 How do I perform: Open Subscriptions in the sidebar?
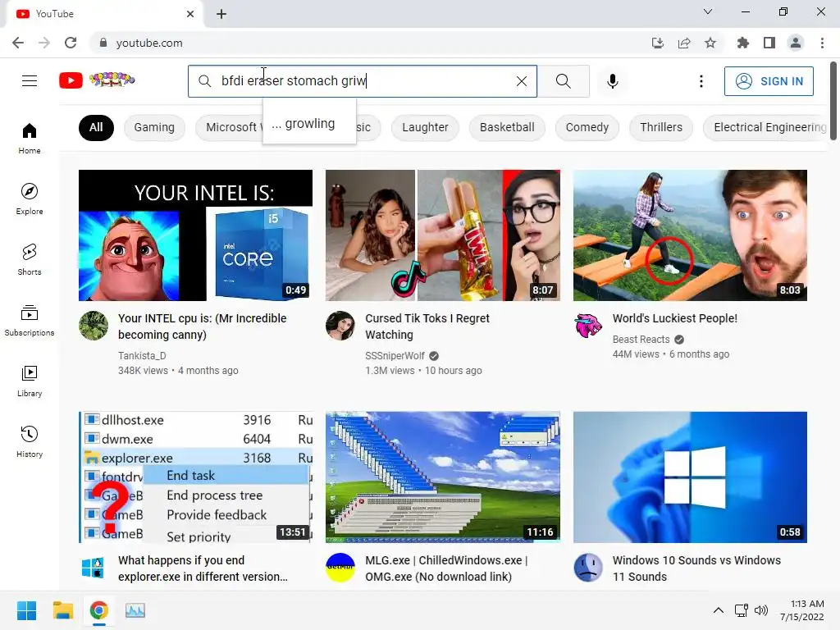pos(30,320)
